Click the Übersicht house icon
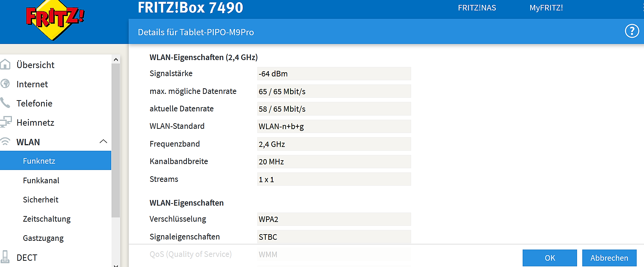This screenshot has width=644, height=267. click(5, 64)
